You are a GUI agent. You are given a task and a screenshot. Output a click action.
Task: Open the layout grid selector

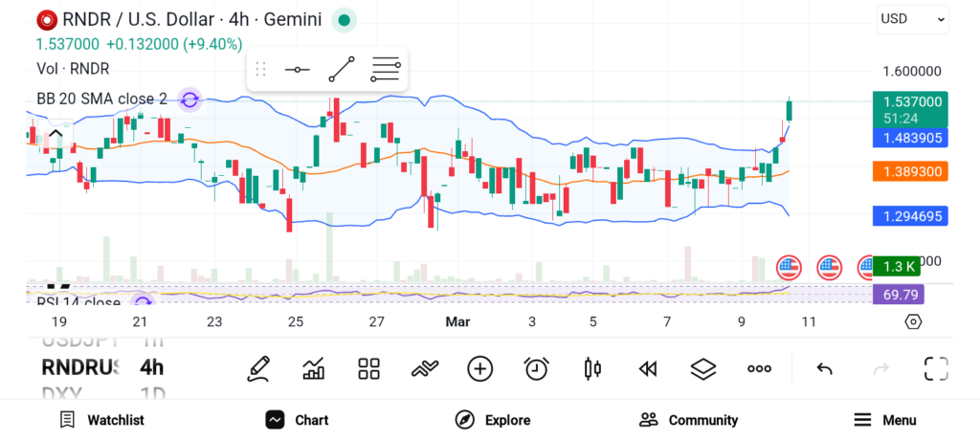coord(368,368)
